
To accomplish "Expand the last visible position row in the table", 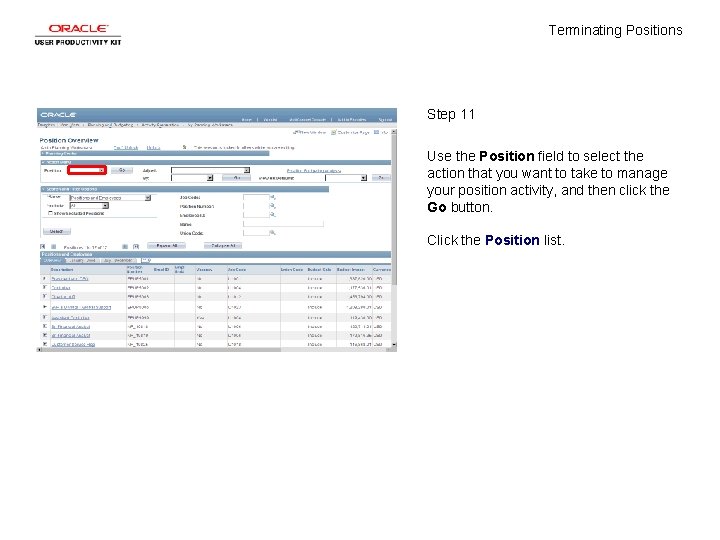I will click(45, 343).
